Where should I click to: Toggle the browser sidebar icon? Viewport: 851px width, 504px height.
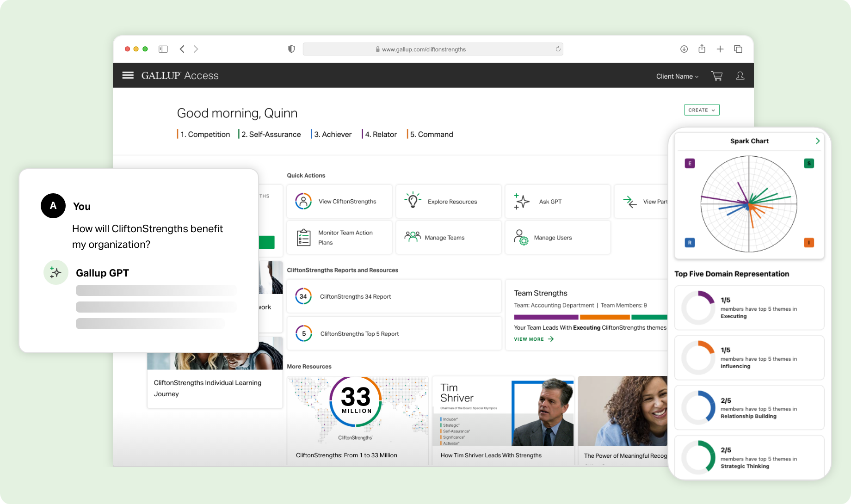(163, 49)
